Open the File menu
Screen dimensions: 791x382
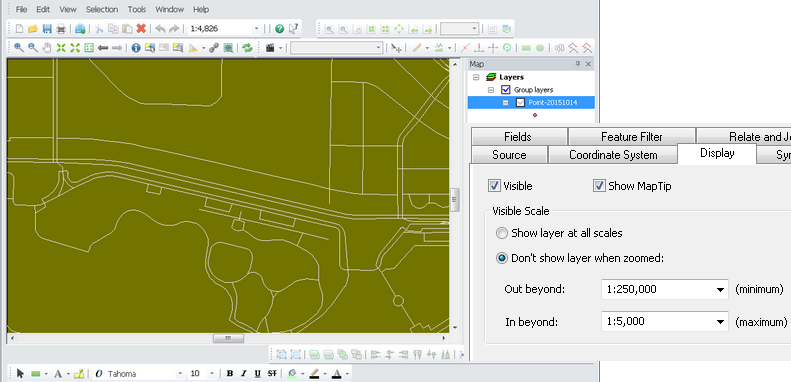(x=21, y=10)
